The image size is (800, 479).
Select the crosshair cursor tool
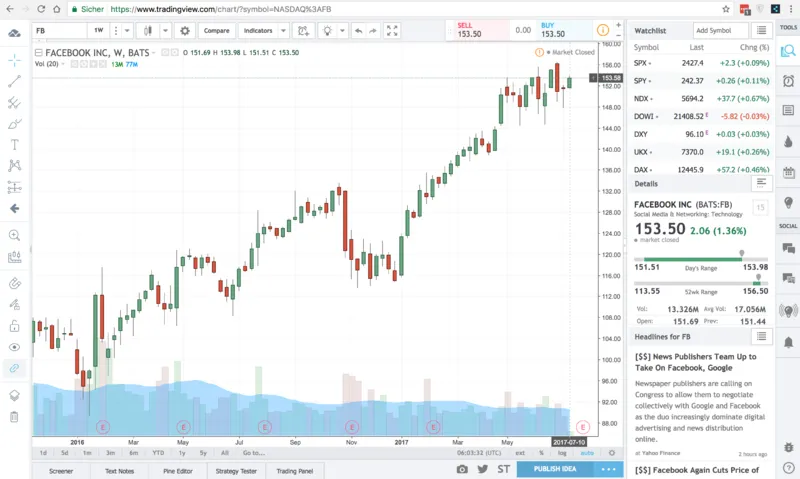(14, 61)
